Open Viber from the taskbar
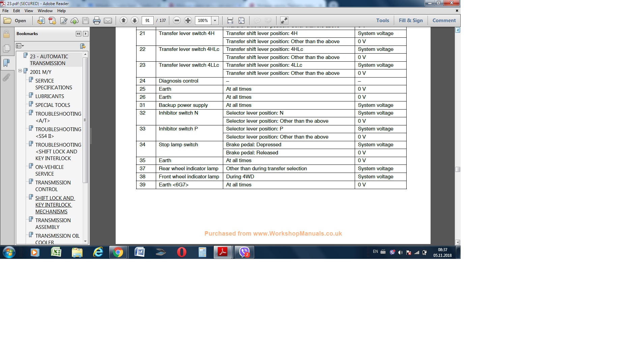The image size is (644, 360). coord(244,252)
